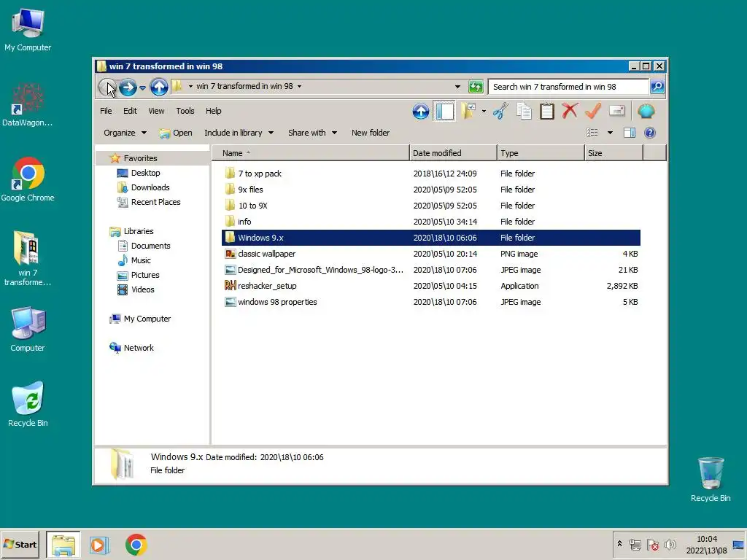Screen dimensions: 747x560
Task: Click the folder options toolbar icon
Action: pos(468,112)
